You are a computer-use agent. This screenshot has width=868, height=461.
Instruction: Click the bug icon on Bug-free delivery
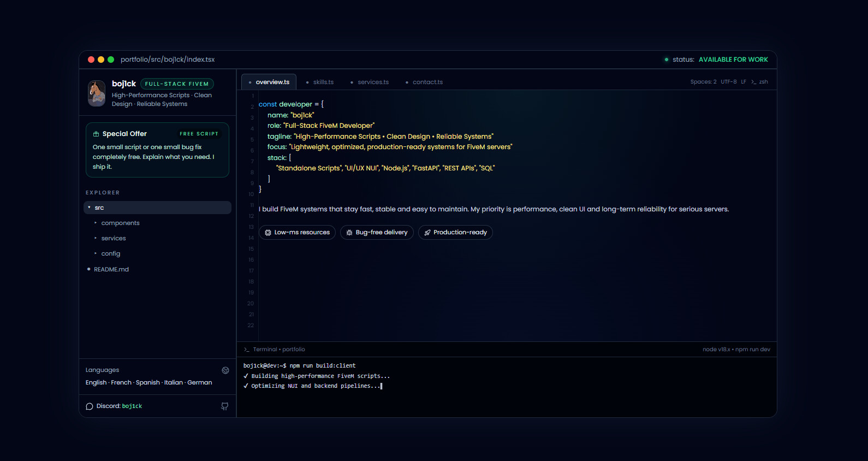click(349, 233)
